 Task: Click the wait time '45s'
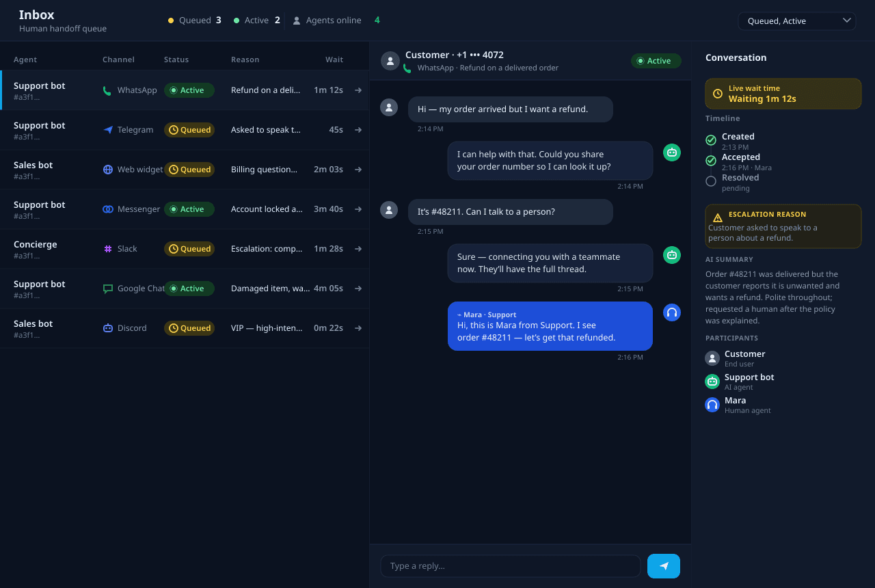[x=336, y=130]
